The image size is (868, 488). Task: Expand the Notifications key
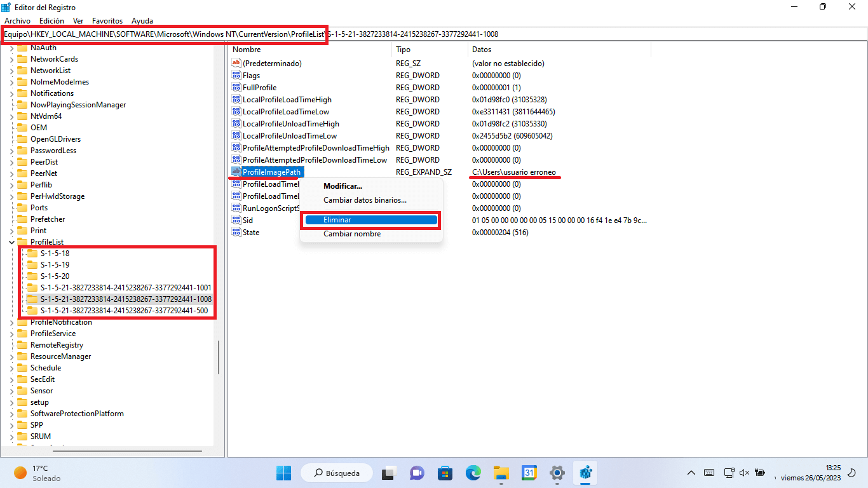coord(11,93)
